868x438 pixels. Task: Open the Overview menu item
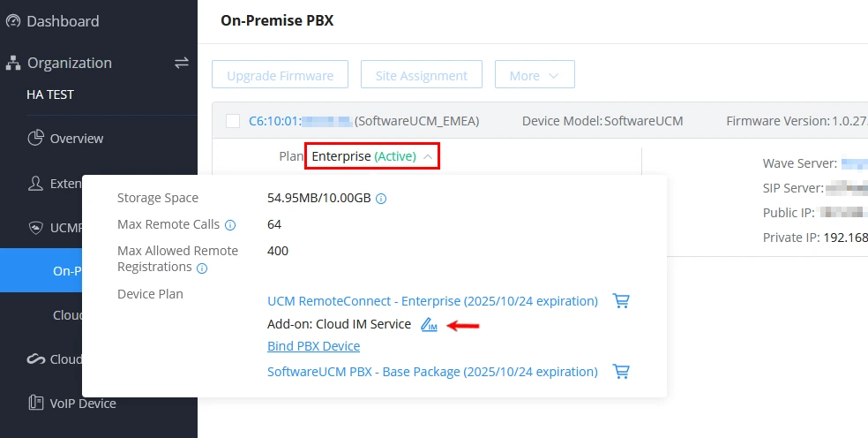tap(77, 138)
